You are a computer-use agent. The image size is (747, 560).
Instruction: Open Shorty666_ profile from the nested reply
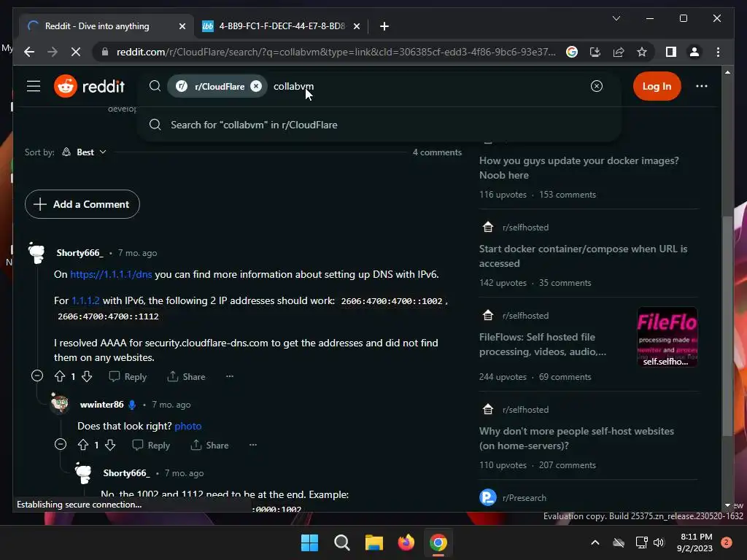(x=126, y=472)
